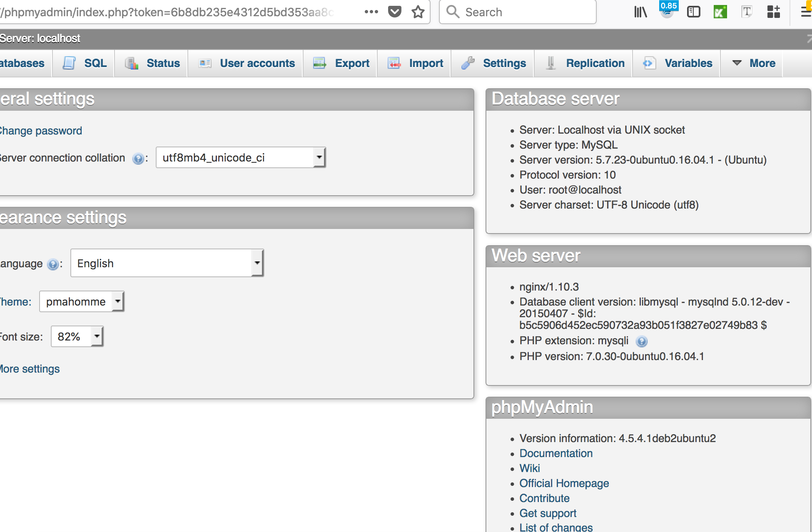
Task: Save page to Pocket
Action: coord(394,12)
